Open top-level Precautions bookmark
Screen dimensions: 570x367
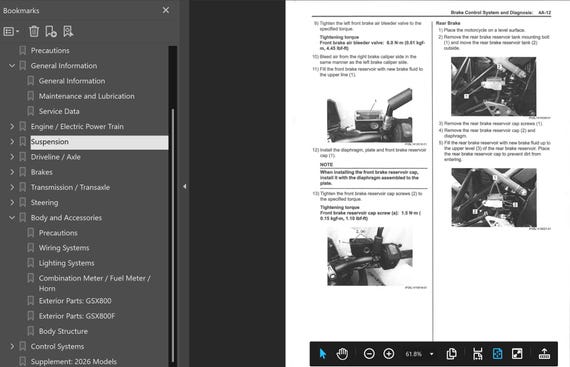50,51
